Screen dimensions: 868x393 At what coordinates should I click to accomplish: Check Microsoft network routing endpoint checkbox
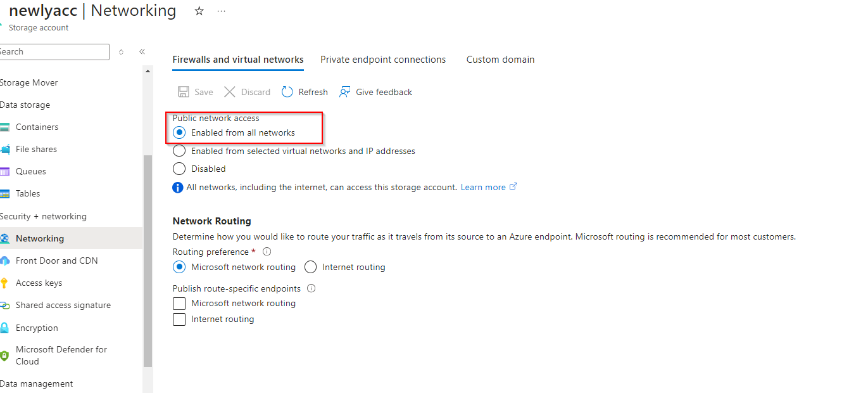pos(180,304)
